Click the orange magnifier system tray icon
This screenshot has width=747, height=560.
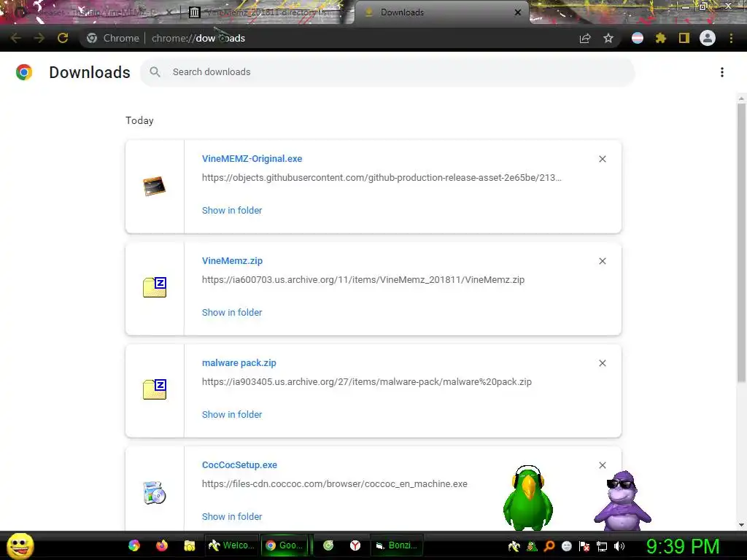click(x=549, y=546)
